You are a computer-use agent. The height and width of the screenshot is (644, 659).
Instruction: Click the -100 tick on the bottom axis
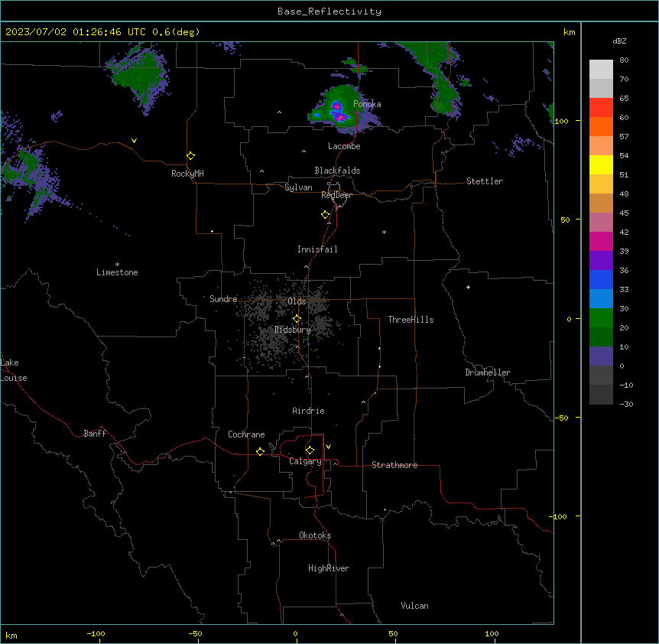[x=96, y=633]
